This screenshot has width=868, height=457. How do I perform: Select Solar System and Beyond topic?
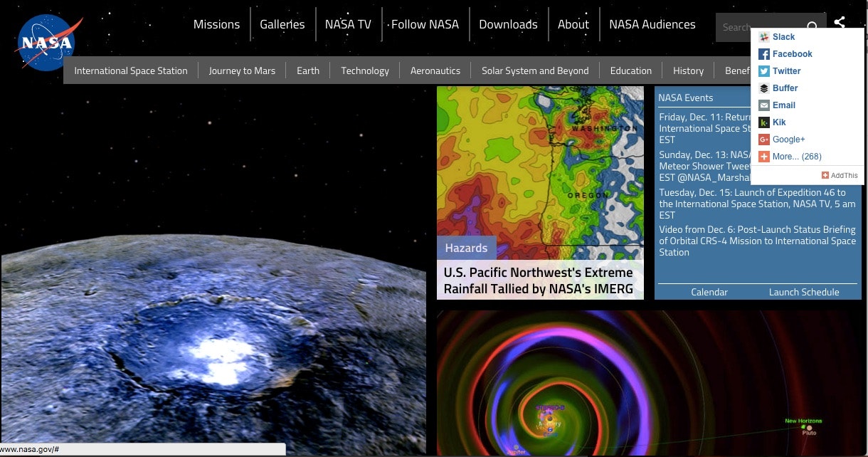535,70
